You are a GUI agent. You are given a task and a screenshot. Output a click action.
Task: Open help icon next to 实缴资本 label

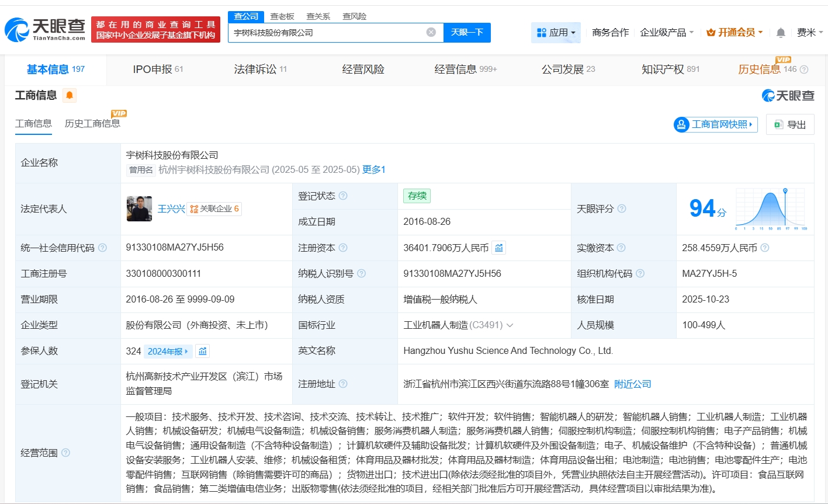pyautogui.click(x=621, y=248)
